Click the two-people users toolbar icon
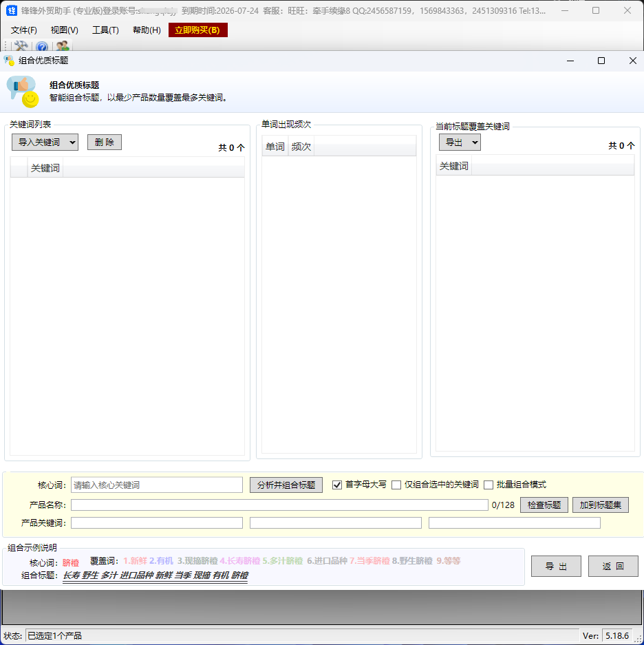Image resolution: width=644 pixels, height=645 pixels. (x=63, y=46)
